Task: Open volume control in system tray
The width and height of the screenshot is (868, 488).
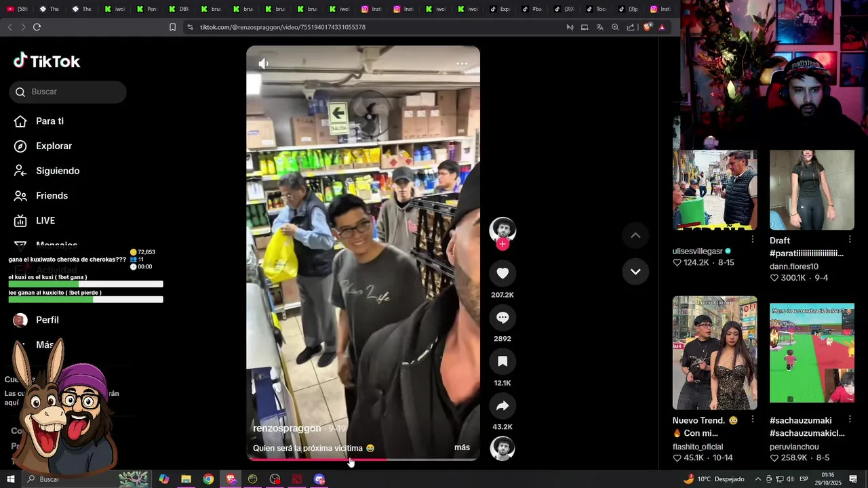Action: [790, 479]
